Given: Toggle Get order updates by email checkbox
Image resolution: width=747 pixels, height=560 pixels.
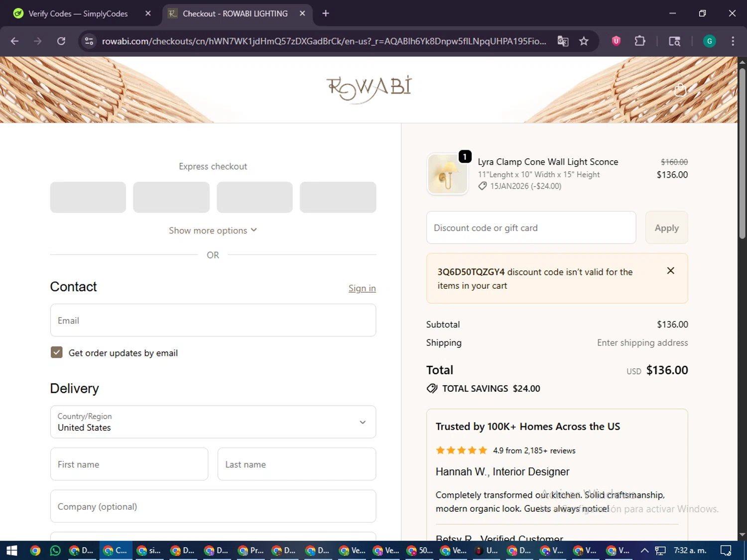Looking at the screenshot, I should [56, 352].
